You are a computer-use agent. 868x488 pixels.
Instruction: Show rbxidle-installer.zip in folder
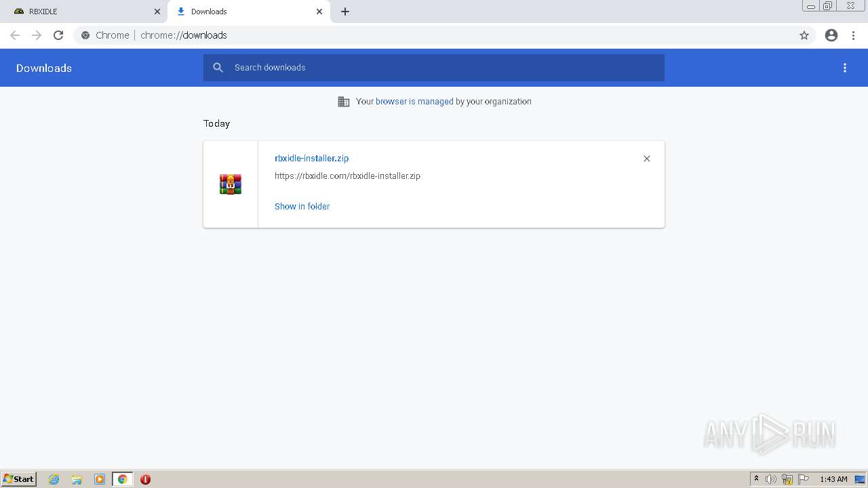(302, 206)
